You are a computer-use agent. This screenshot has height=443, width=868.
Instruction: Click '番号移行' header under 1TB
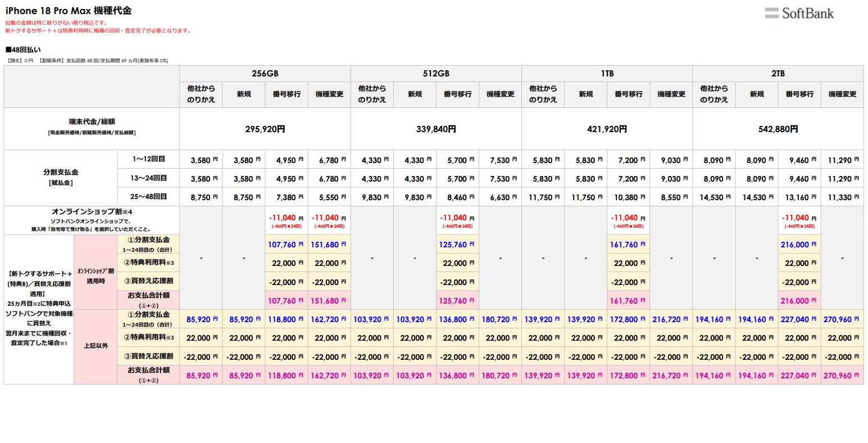click(x=629, y=94)
